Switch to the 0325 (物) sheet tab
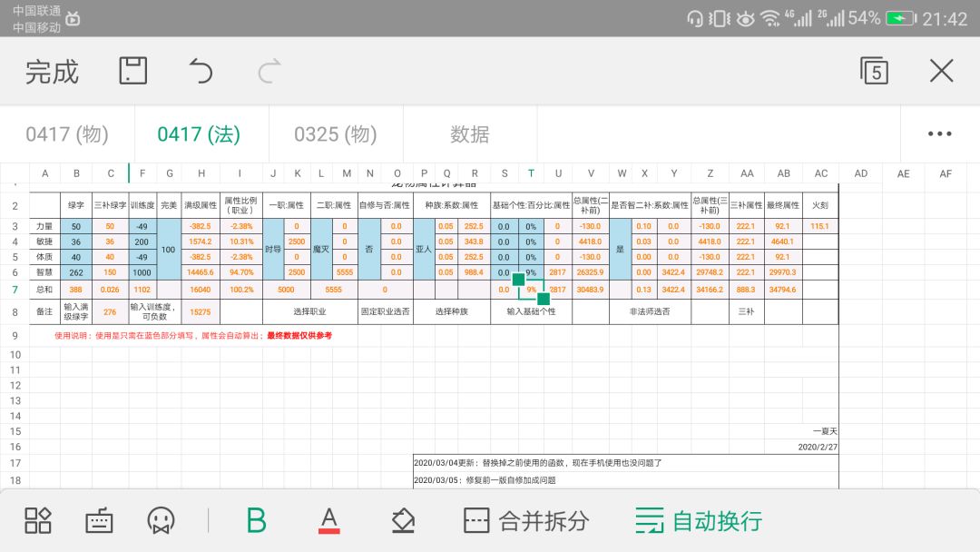Image resolution: width=980 pixels, height=552 pixels. 336,133
